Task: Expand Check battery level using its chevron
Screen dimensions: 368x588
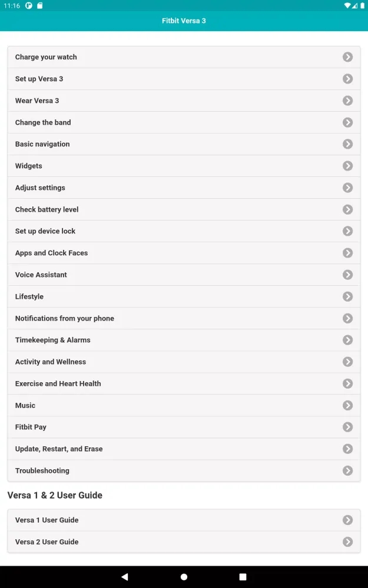Action: pos(347,209)
